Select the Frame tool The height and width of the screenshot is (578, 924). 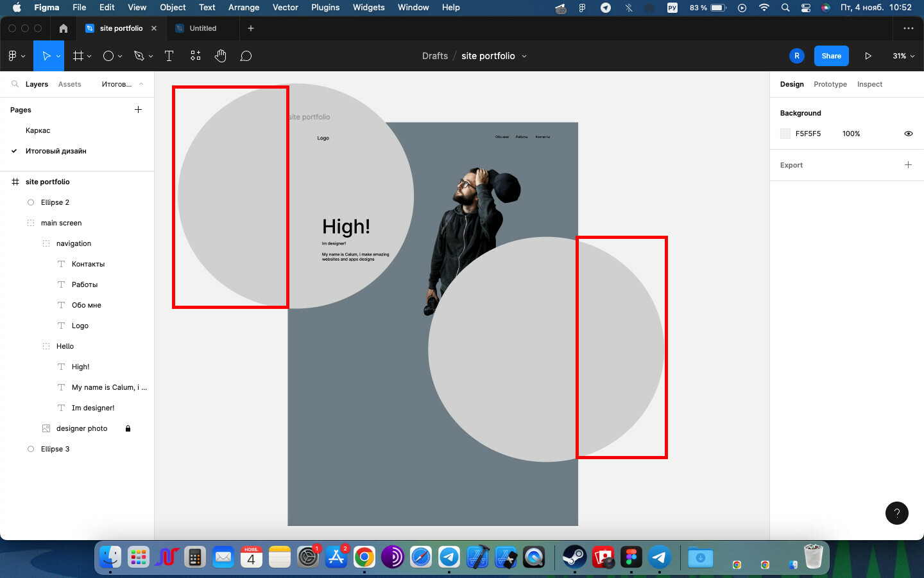click(x=78, y=56)
